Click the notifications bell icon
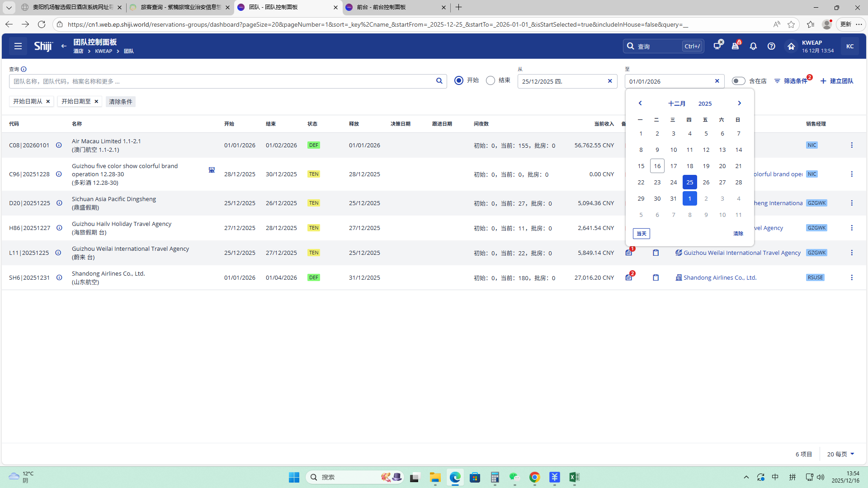Viewport: 868px width, 488px height. (753, 46)
